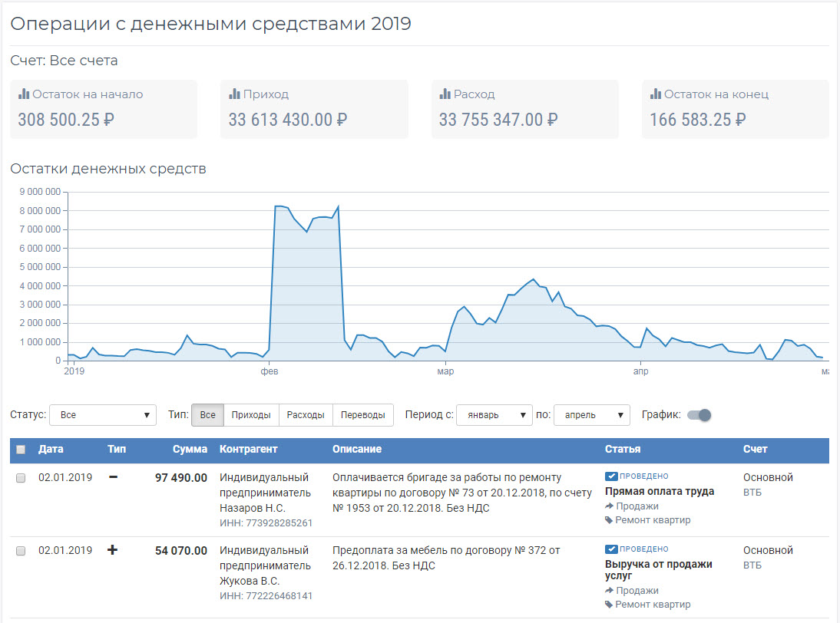
Task: Sort the table by the 'Сумма' column header
Action: pos(190,449)
